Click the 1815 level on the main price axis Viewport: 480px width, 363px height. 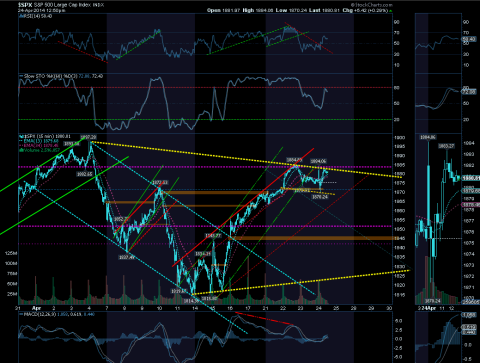(x=399, y=295)
